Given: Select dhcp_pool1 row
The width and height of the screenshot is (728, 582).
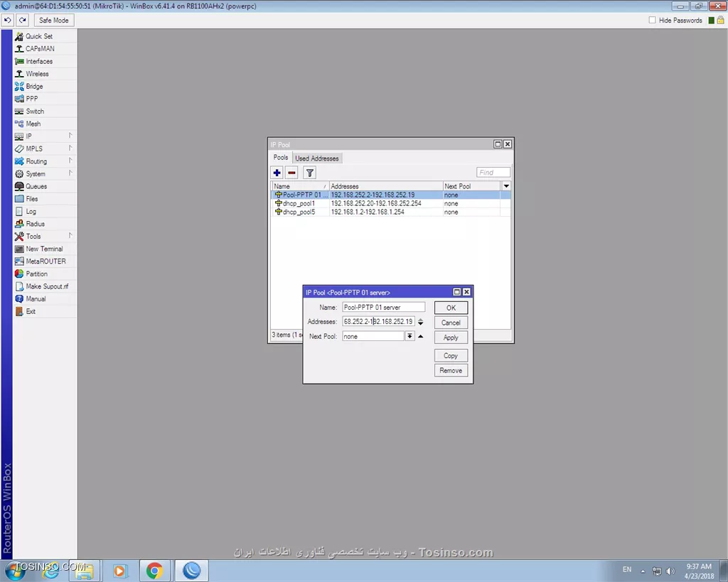Looking at the screenshot, I should pyautogui.click(x=390, y=203).
